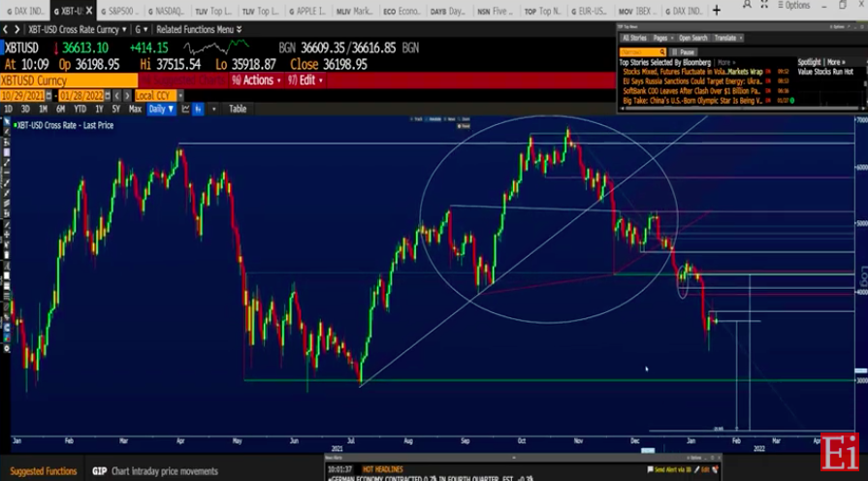Switch to the NSN Five tab
This screenshot has width=868, height=481.
click(x=497, y=11)
